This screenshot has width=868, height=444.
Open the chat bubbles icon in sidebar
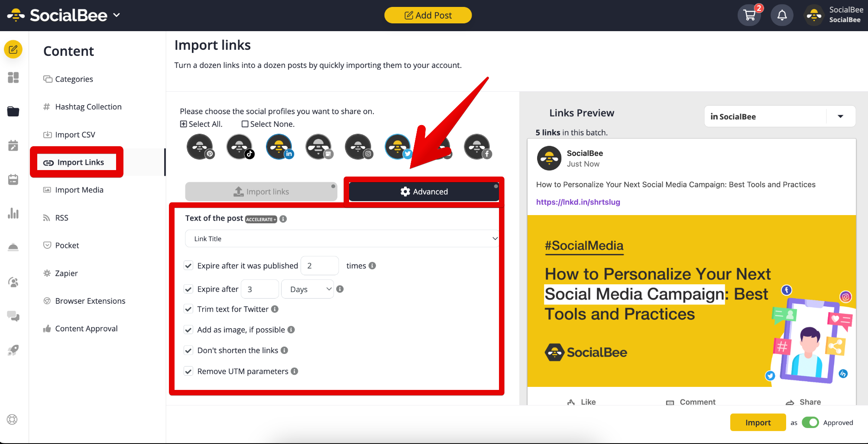[13, 316]
